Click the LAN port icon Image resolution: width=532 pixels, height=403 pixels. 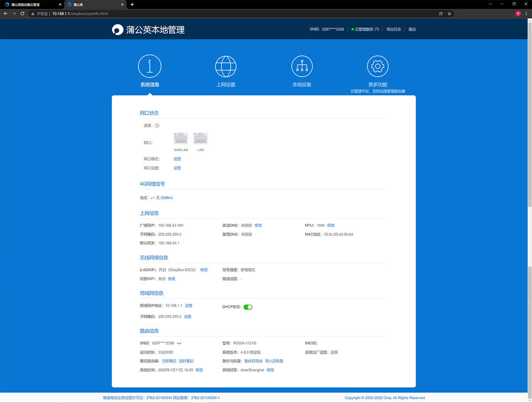[x=200, y=139]
